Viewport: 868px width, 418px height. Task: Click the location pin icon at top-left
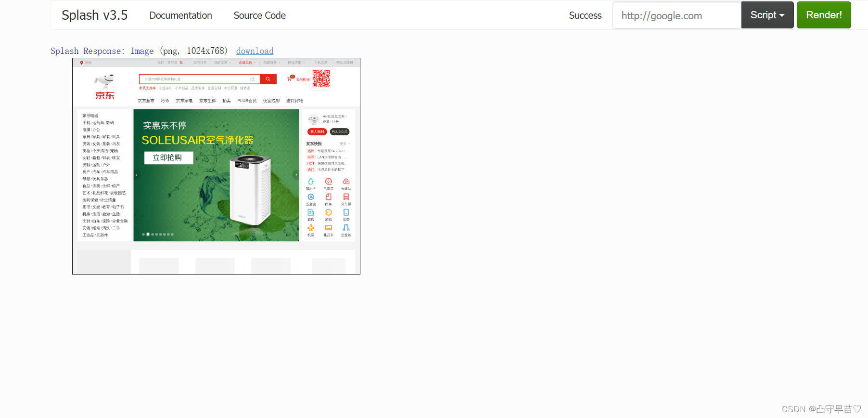[x=82, y=63]
